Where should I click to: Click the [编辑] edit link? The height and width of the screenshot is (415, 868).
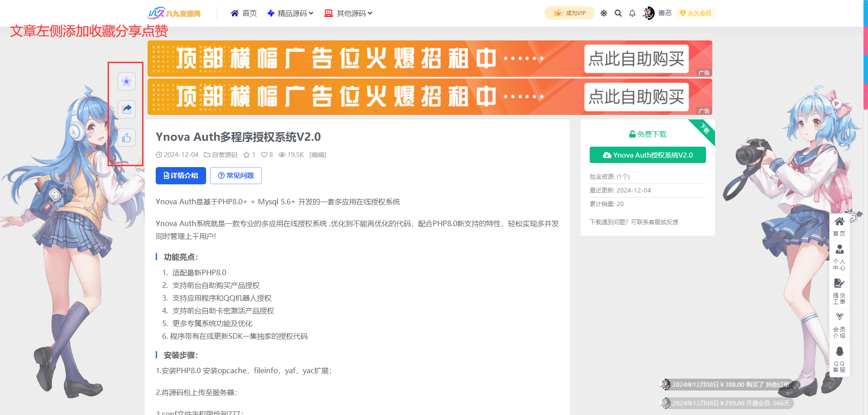[318, 155]
